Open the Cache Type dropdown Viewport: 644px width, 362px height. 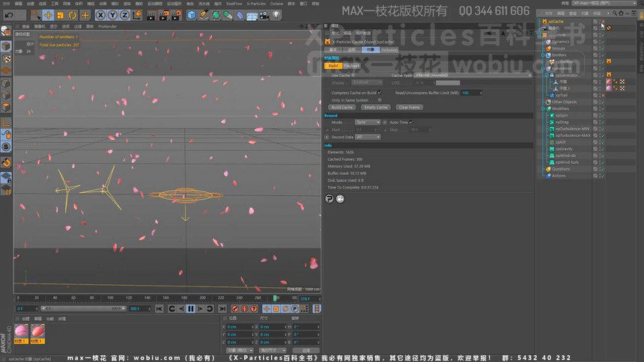point(473,76)
